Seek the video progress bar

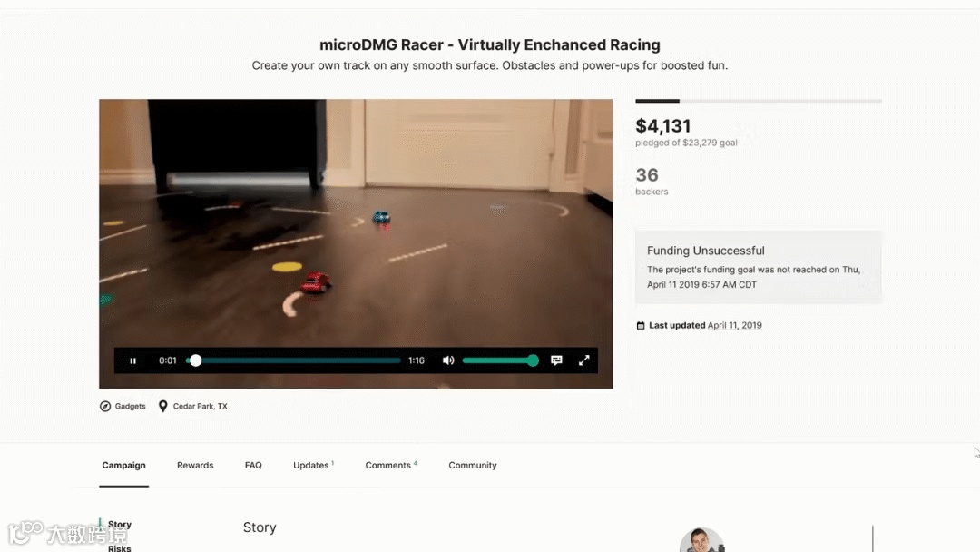click(294, 360)
